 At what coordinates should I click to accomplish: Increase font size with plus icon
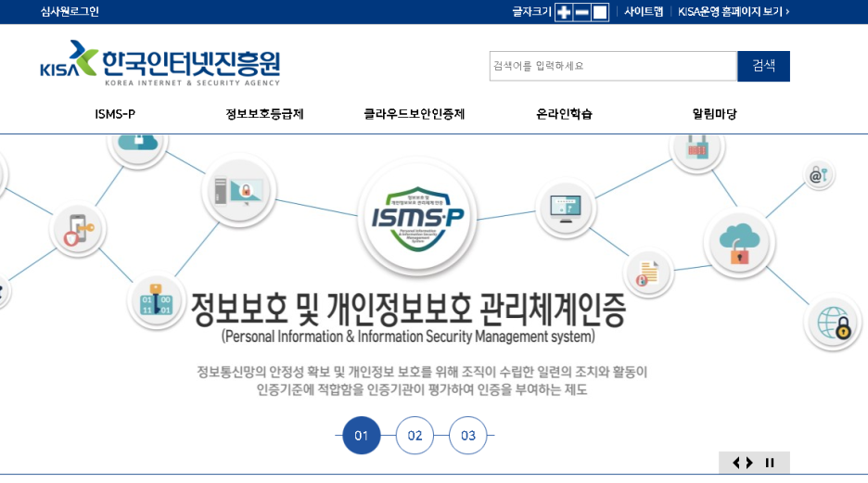click(x=564, y=12)
